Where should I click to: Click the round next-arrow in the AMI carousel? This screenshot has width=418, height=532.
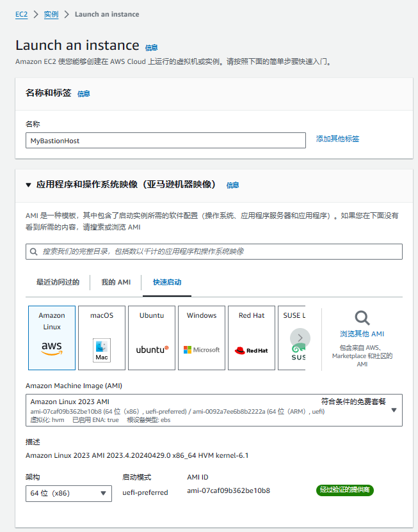pyautogui.click(x=300, y=338)
